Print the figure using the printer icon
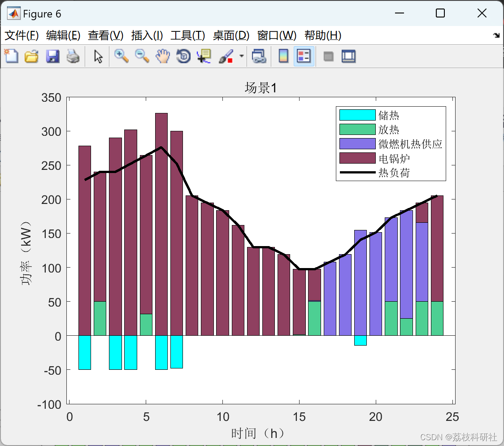The width and height of the screenshot is (504, 446). point(73,56)
